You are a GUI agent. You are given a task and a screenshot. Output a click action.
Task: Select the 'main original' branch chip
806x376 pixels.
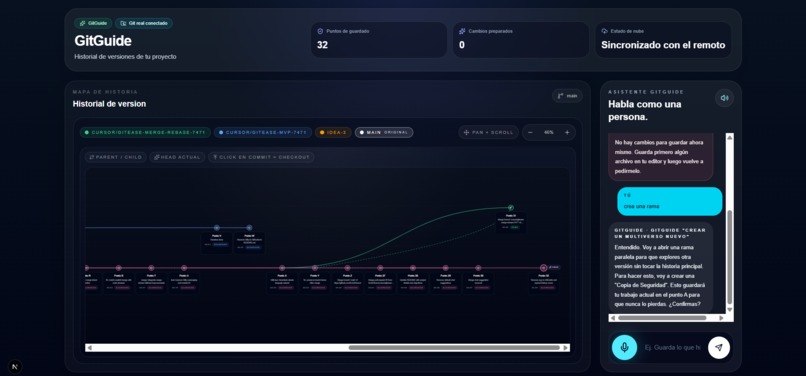[x=384, y=132]
